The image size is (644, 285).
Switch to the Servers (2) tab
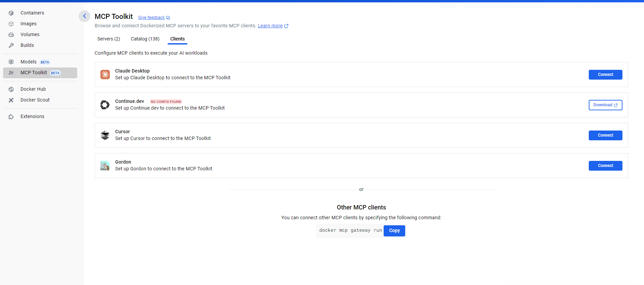pyautogui.click(x=109, y=39)
